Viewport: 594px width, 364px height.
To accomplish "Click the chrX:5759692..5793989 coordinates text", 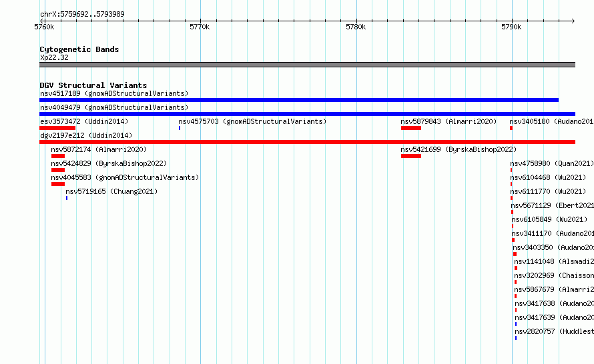I will [x=82, y=15].
